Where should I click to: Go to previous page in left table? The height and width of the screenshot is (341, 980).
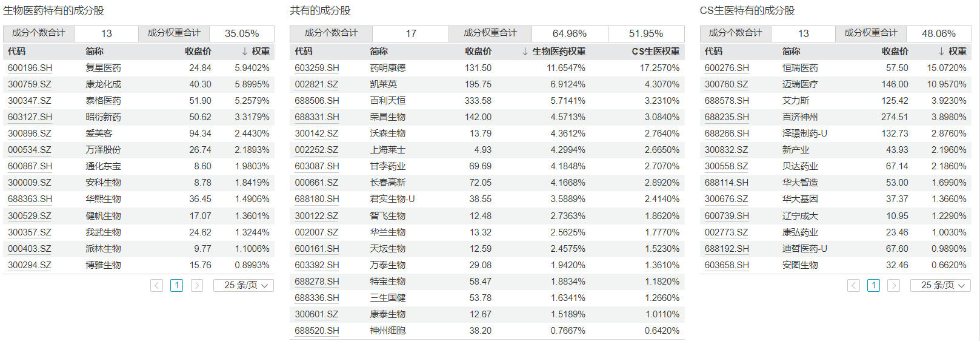click(x=156, y=285)
